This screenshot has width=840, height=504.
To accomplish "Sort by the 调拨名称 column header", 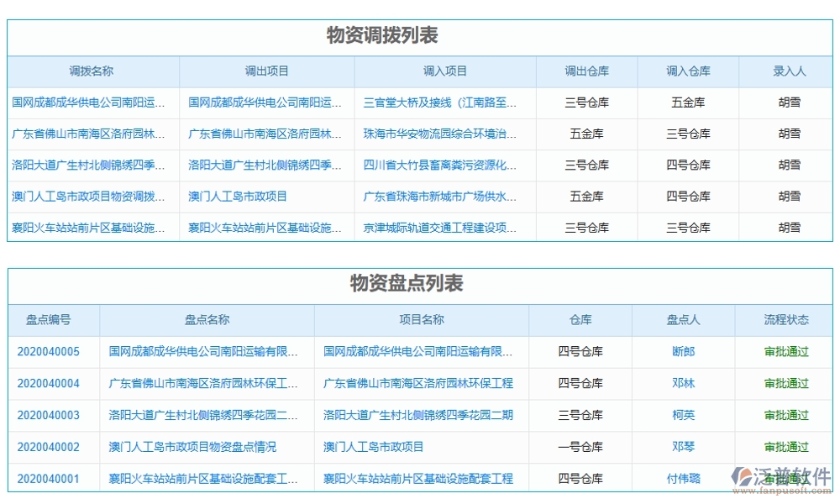I will (x=89, y=71).
